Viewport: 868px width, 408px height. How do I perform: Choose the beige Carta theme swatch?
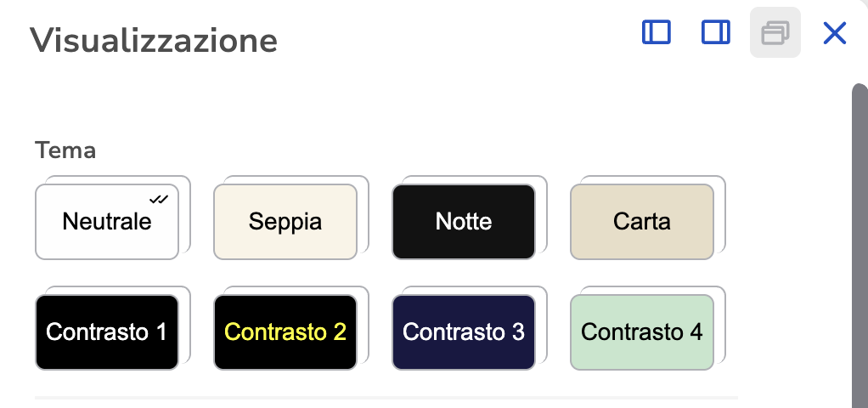[641, 222]
